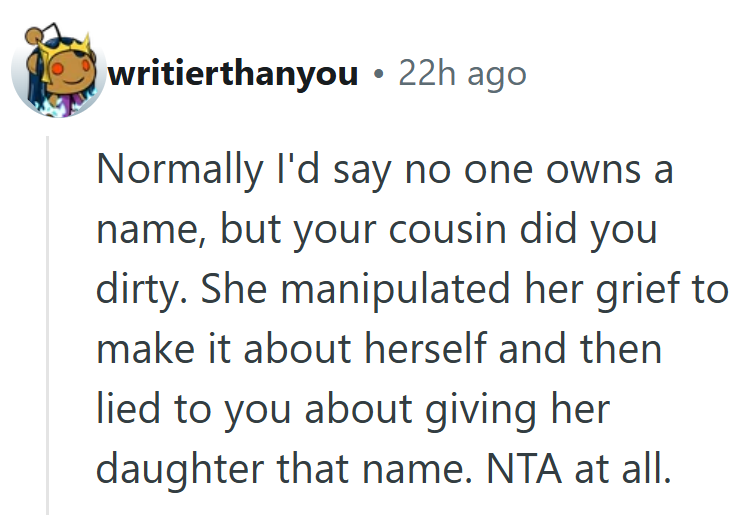Open the writierthanyou user profile link
The image size is (745, 515).
[x=231, y=73]
